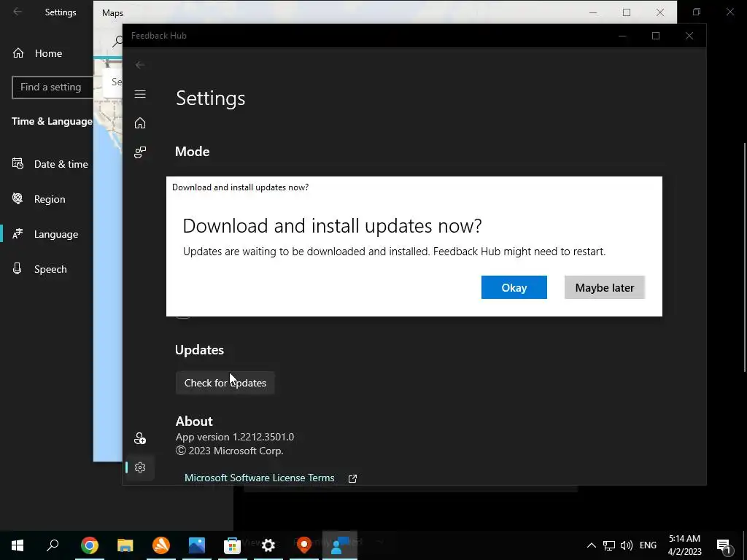Go to Feedback Hub Home icon

[140, 122]
